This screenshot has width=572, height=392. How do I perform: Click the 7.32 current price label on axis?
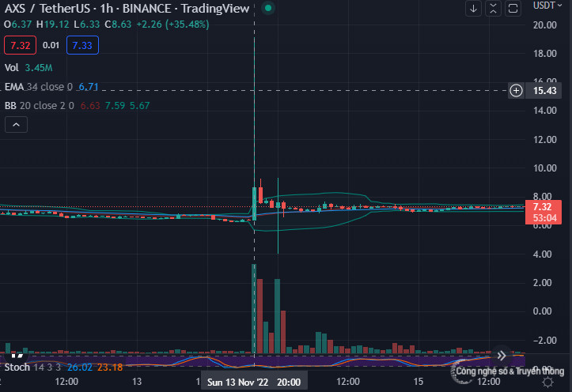[x=542, y=207]
